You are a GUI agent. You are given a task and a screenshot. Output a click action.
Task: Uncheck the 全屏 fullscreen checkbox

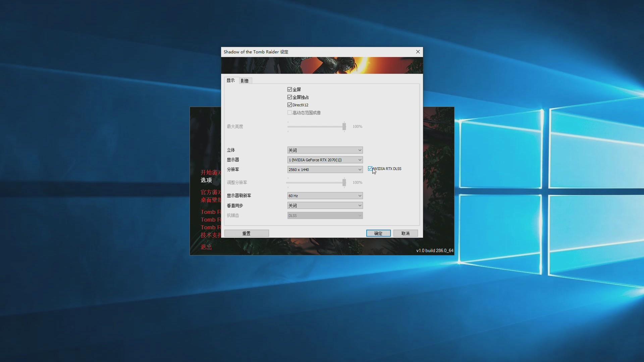(289, 89)
